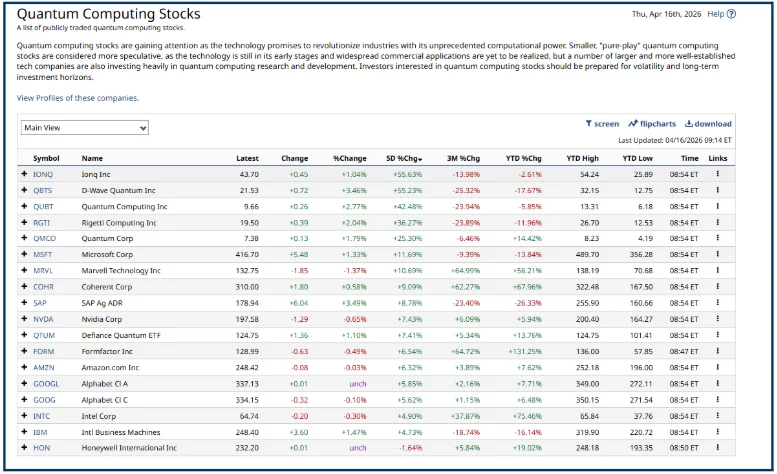Open links menu for COHR row
The height and width of the screenshot is (474, 777).
tap(718, 287)
